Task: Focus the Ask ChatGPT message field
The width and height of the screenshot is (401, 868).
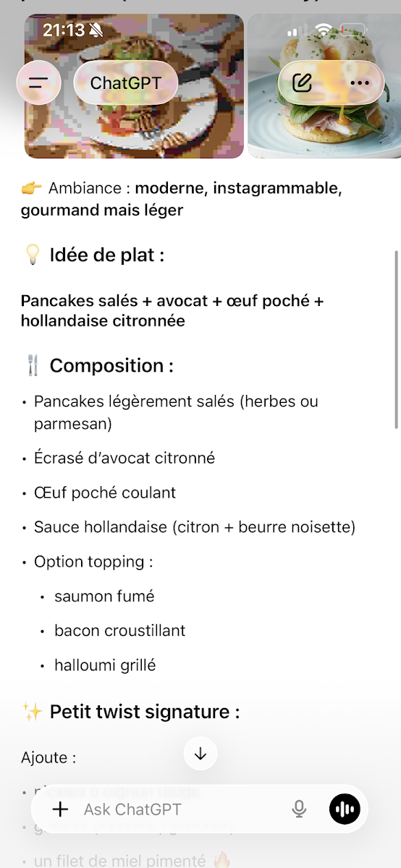Action: 181,809
